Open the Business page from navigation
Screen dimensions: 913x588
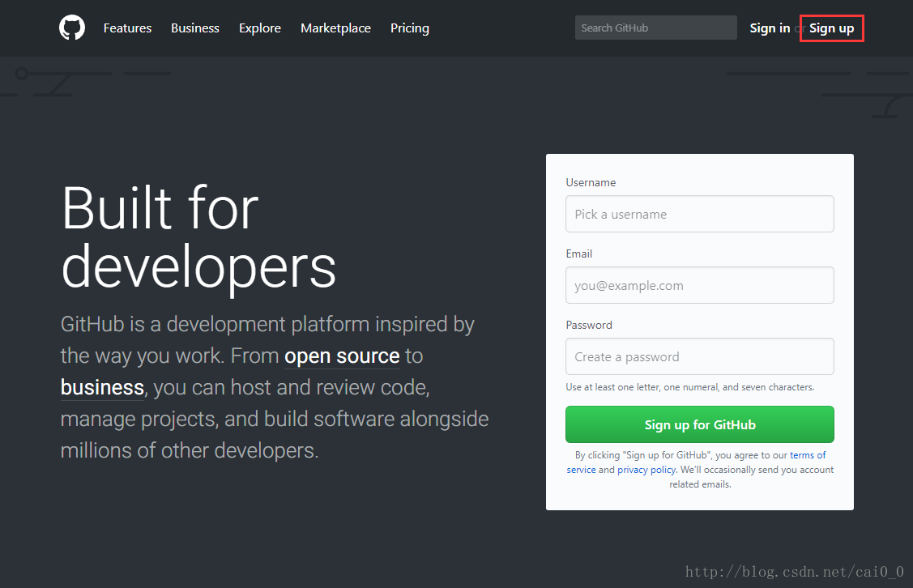click(194, 28)
